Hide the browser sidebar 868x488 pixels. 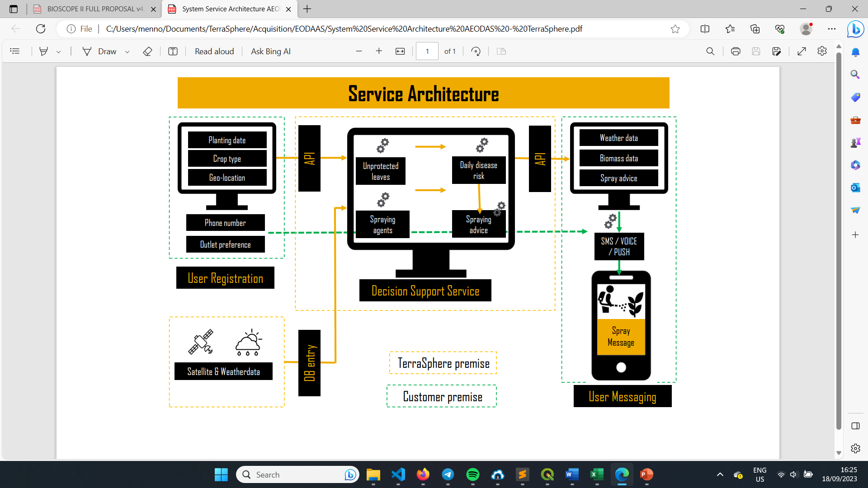click(x=855, y=426)
